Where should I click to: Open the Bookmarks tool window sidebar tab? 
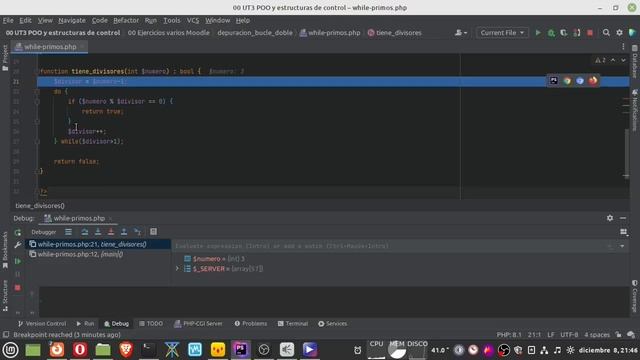(x=5, y=250)
